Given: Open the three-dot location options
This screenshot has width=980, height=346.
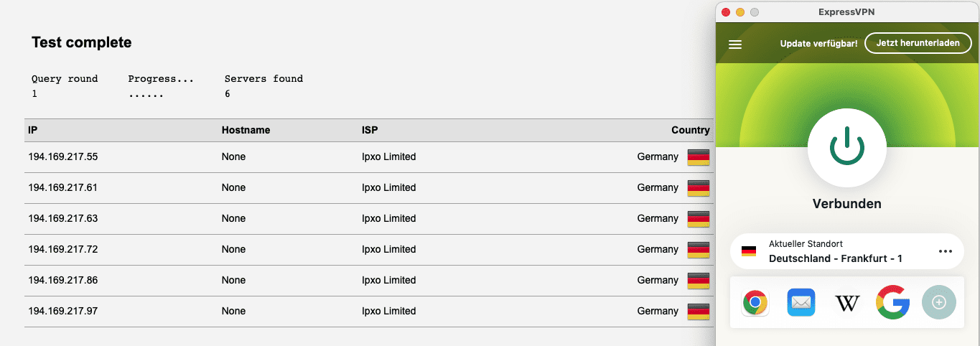Looking at the screenshot, I should (x=945, y=251).
